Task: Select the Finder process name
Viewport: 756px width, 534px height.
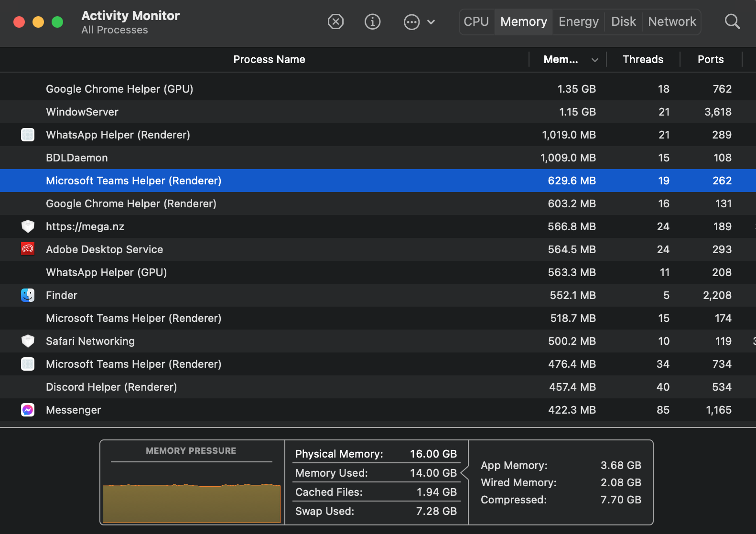Action: pos(62,295)
